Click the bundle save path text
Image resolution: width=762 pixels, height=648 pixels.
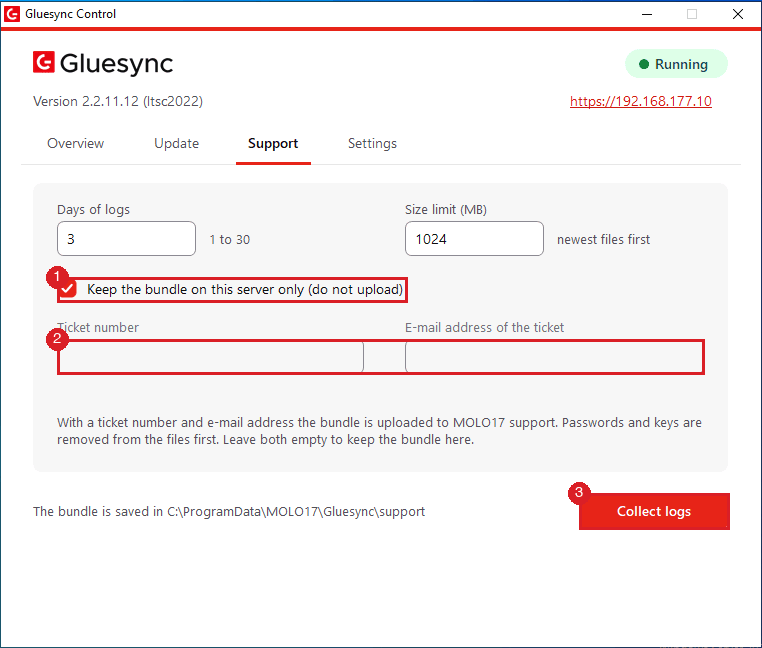[229, 511]
